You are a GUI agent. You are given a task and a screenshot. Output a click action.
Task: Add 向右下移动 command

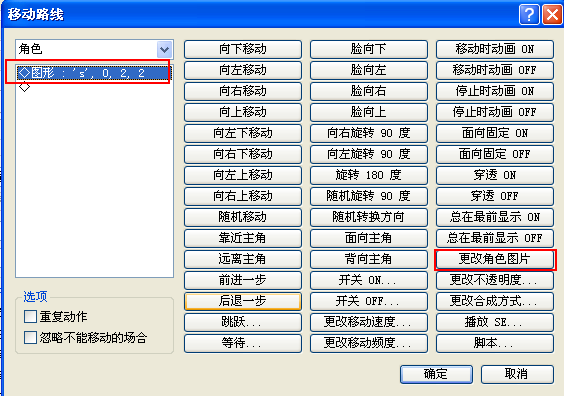click(243, 154)
